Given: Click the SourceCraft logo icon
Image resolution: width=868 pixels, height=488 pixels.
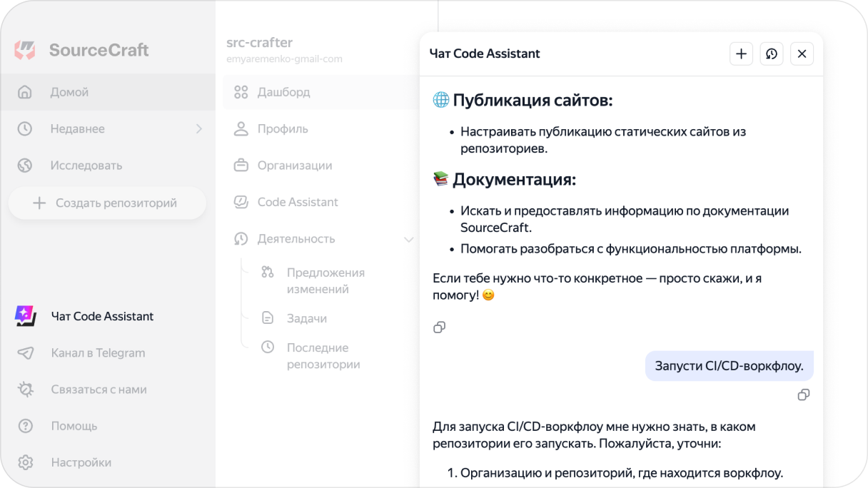Looking at the screenshot, I should point(25,50).
